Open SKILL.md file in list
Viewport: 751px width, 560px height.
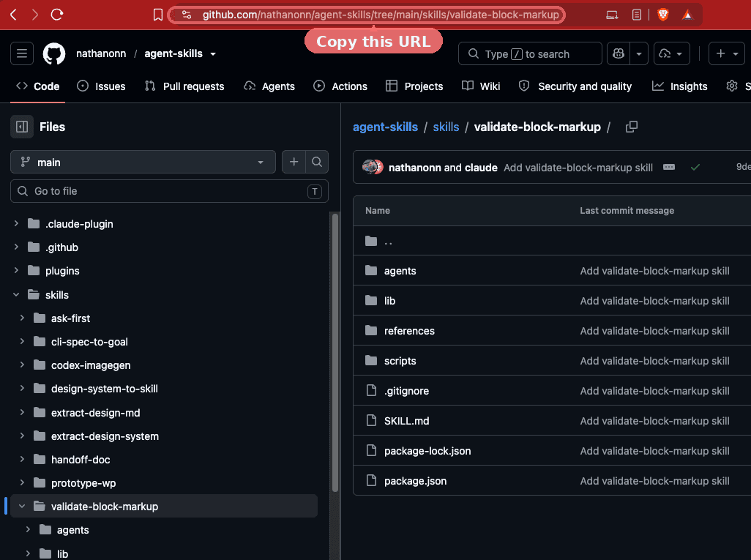coord(407,421)
